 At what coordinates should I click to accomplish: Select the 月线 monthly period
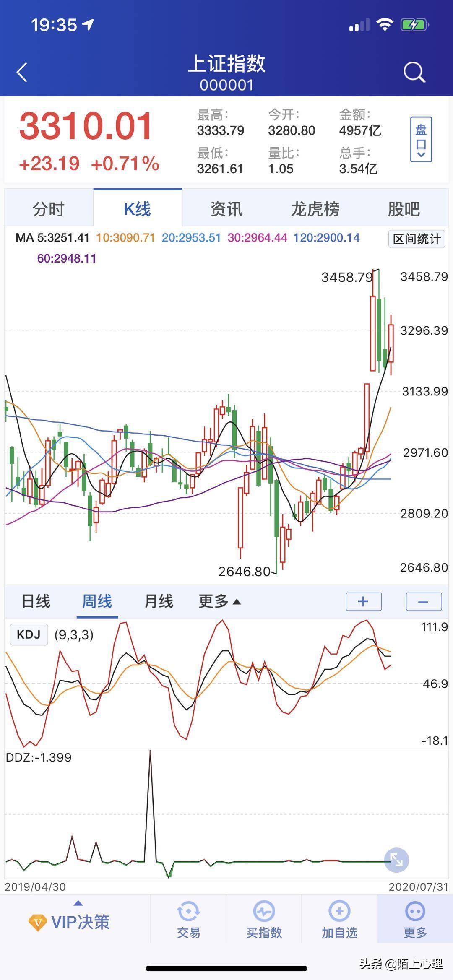(159, 601)
